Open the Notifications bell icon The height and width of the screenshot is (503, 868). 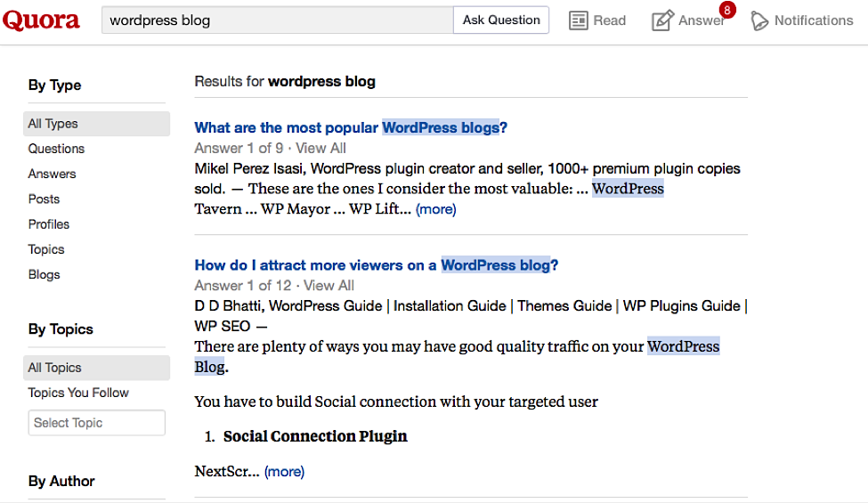[x=759, y=20]
